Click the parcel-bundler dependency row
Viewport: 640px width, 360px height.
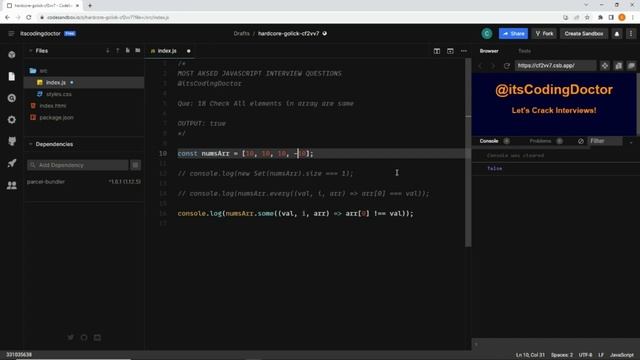(84, 182)
